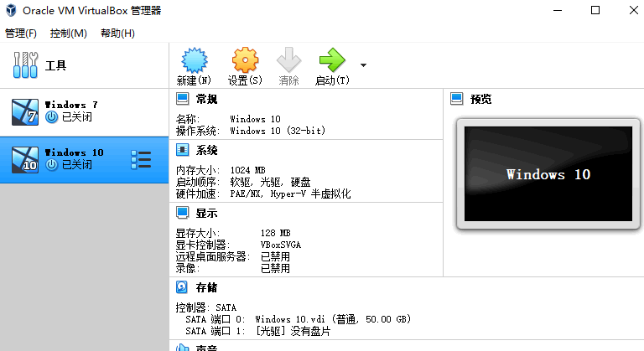This screenshot has height=351, width=644.
Task: Click the General section monitor icon
Action: pos(182,99)
